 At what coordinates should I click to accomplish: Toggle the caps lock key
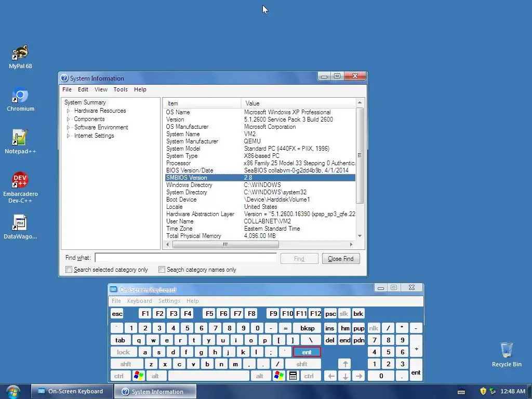coord(124,352)
